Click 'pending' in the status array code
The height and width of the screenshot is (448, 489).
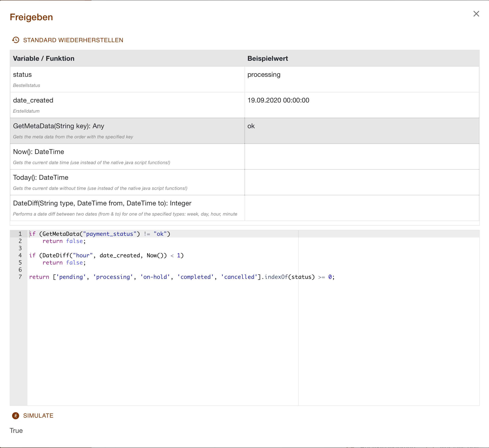click(x=71, y=277)
